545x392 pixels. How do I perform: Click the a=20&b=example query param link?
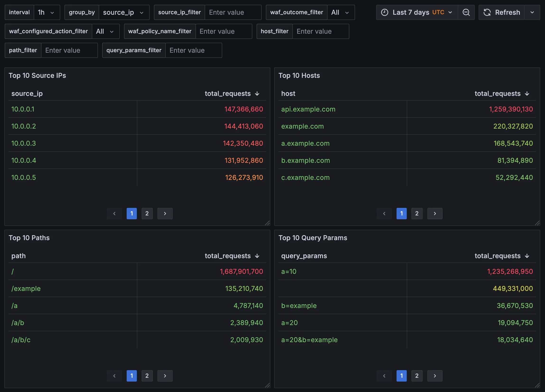point(309,340)
